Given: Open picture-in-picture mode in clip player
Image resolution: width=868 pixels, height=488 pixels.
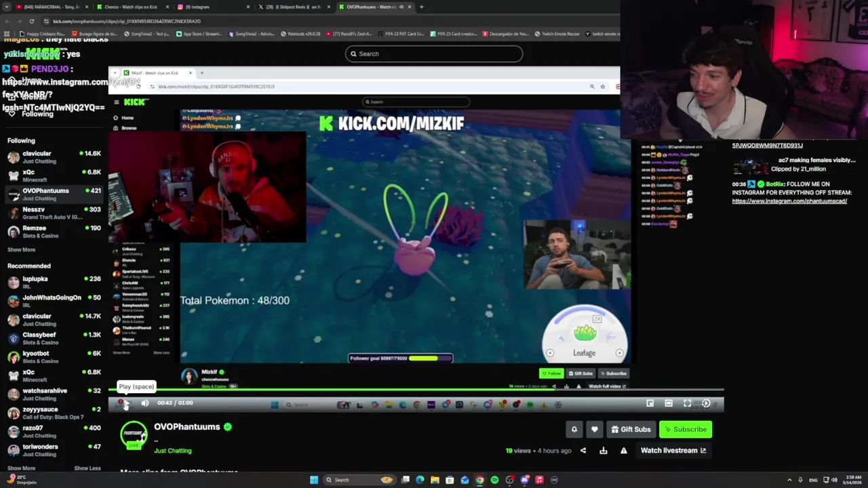Looking at the screenshot, I should point(650,403).
